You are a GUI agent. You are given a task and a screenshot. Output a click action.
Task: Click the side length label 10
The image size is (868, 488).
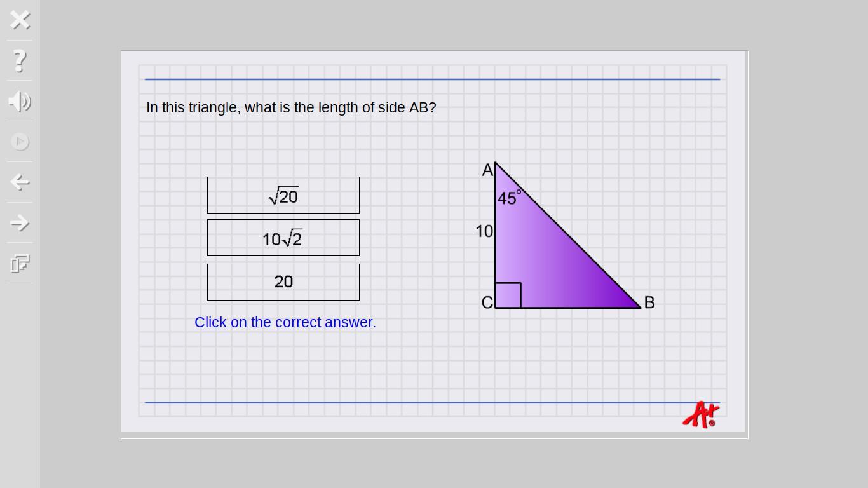click(484, 231)
